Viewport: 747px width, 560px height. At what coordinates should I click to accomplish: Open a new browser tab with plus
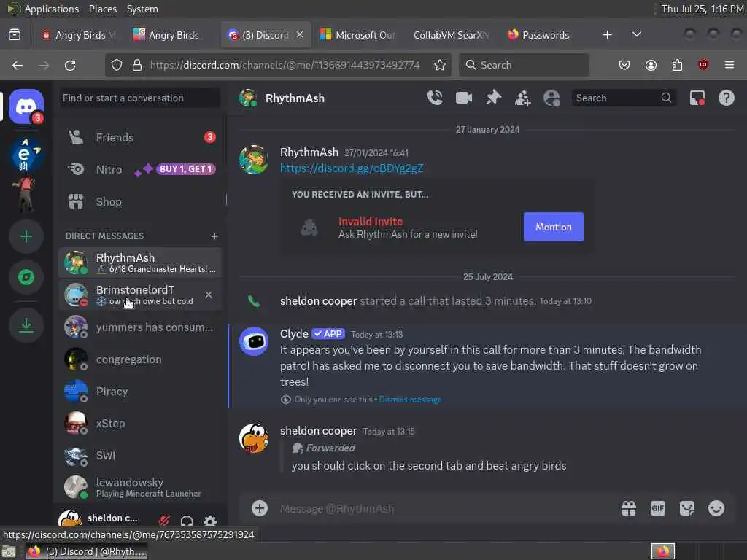pos(607,35)
